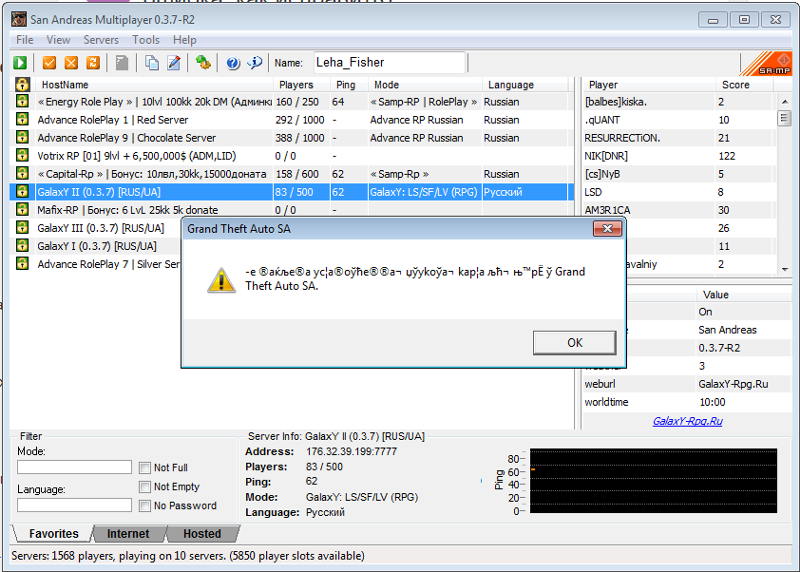Sort servers by the Ping column header

pos(345,85)
